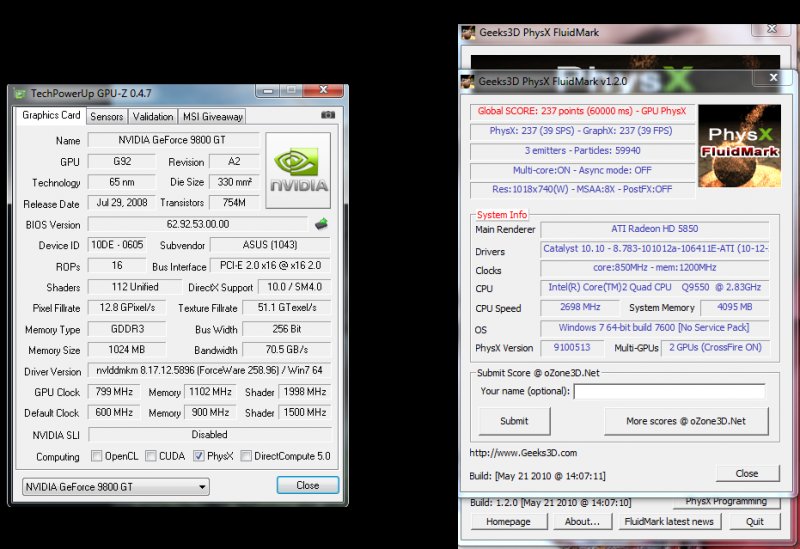
Task: Click the OS Windows 7 64-bit value
Action: 655,327
